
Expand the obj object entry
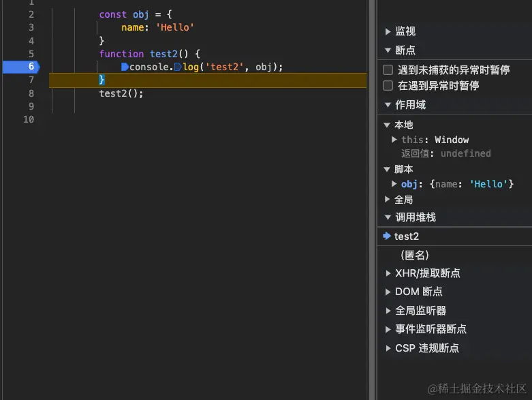pos(394,184)
